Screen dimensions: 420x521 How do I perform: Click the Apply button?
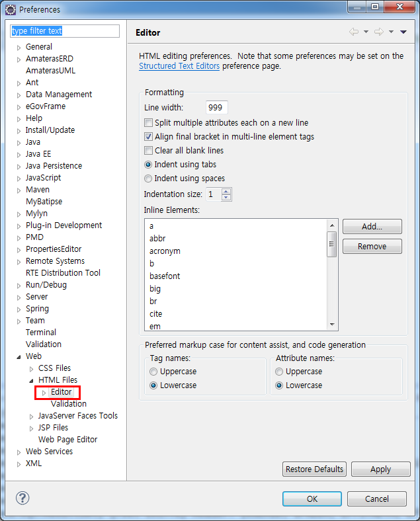click(381, 469)
